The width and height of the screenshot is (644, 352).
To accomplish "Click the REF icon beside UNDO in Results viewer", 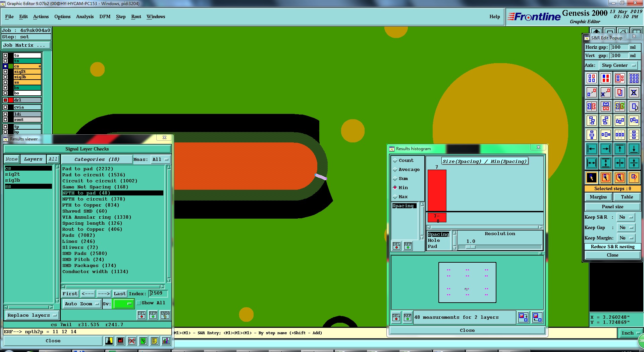I will (x=153, y=315).
